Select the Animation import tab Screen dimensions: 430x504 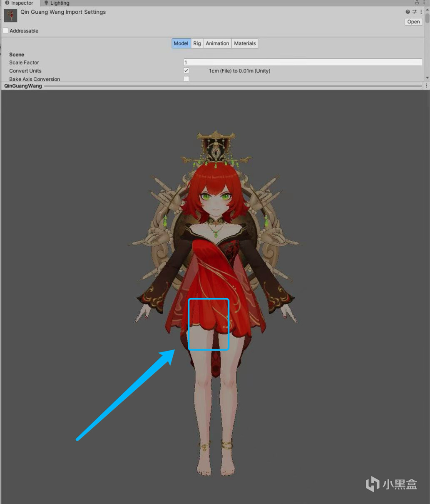pyautogui.click(x=217, y=43)
